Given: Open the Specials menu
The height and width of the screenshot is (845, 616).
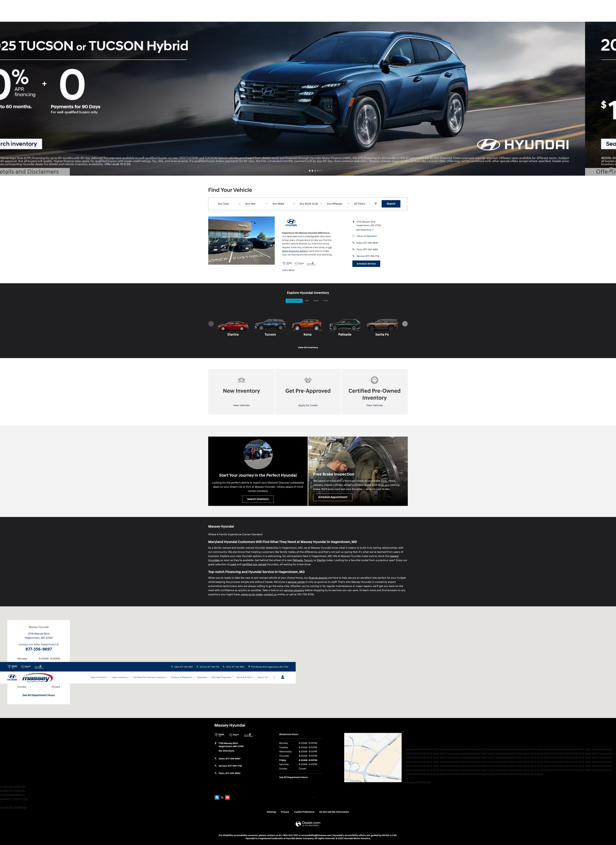Looking at the screenshot, I should click(203, 677).
